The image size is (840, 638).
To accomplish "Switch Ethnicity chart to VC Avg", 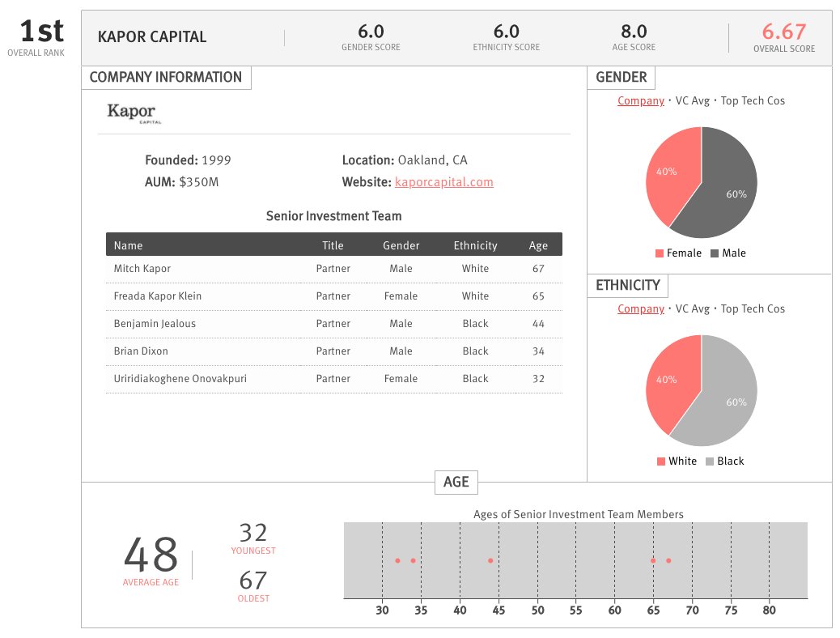I will coord(692,308).
